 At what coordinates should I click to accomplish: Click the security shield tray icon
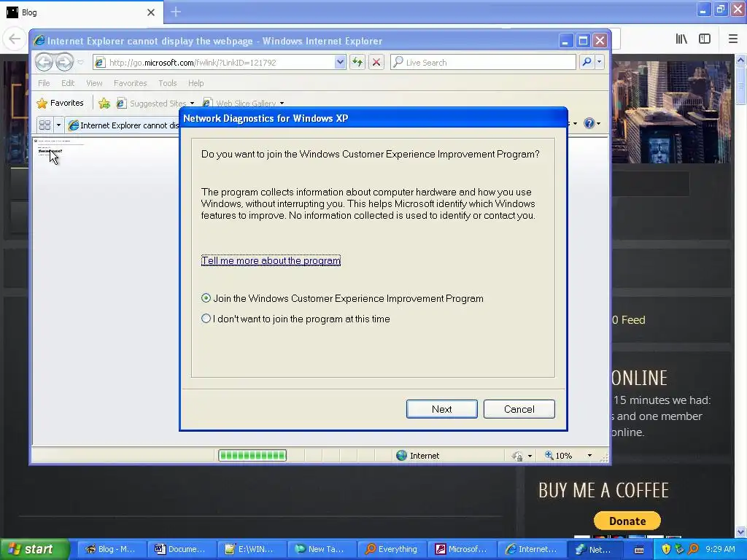coord(666,549)
